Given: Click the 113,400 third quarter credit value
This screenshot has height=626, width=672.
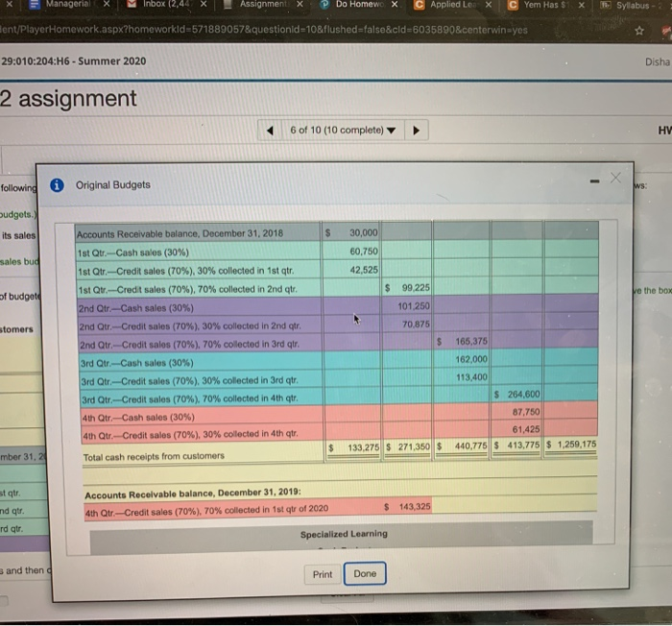Looking at the screenshot, I should (471, 377).
